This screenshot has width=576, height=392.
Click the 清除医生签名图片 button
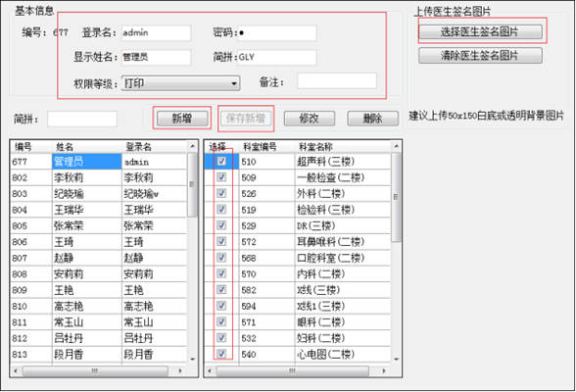coord(480,56)
